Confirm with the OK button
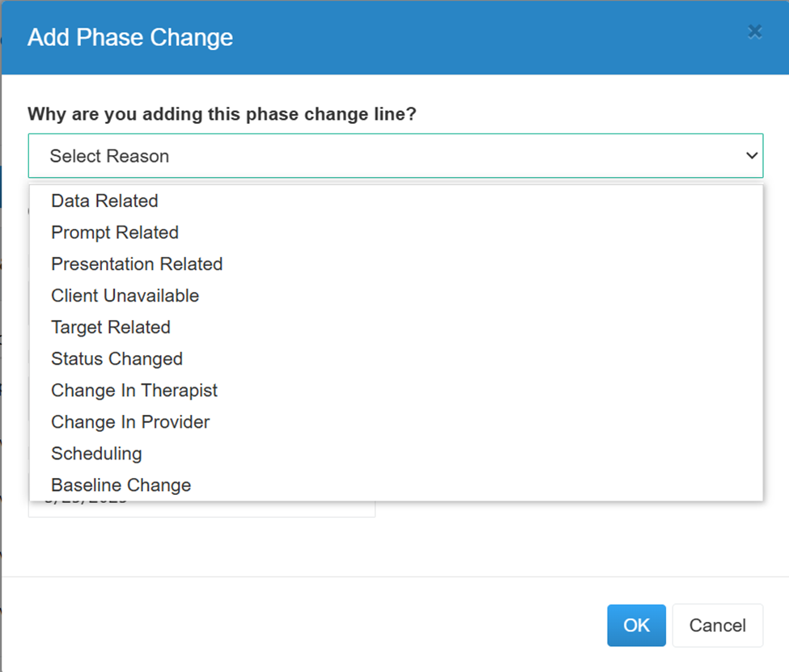The height and width of the screenshot is (672, 789). [x=636, y=625]
